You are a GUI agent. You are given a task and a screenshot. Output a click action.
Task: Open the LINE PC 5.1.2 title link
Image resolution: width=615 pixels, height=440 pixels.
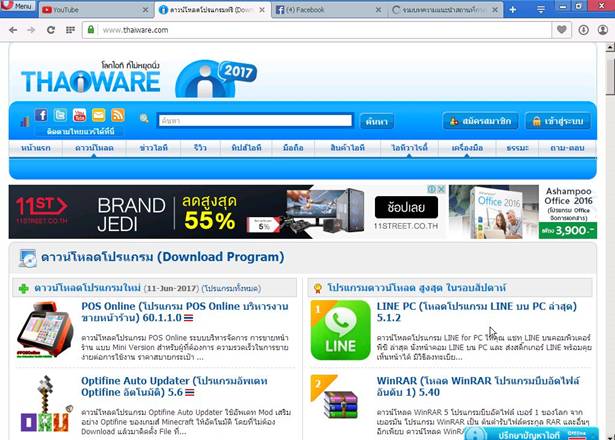(477, 312)
